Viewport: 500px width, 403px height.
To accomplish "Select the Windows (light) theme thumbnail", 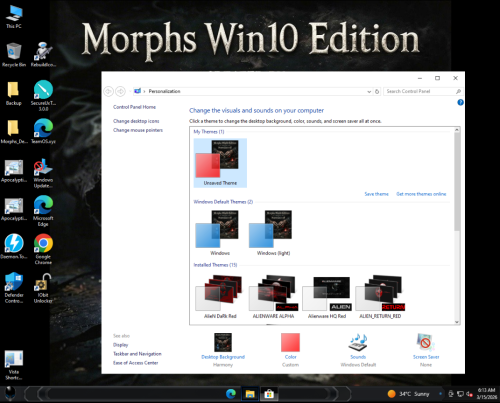I will [x=273, y=233].
